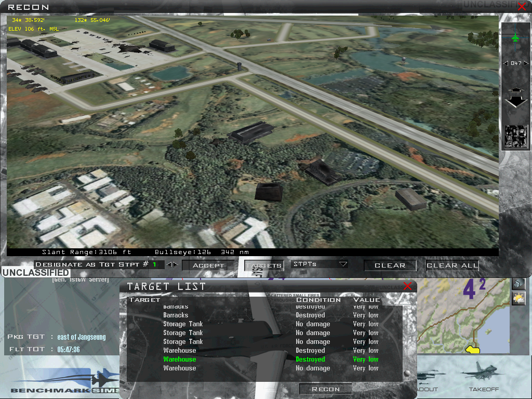Click the Slant Range readout
The image size is (532, 399).
[87, 252]
